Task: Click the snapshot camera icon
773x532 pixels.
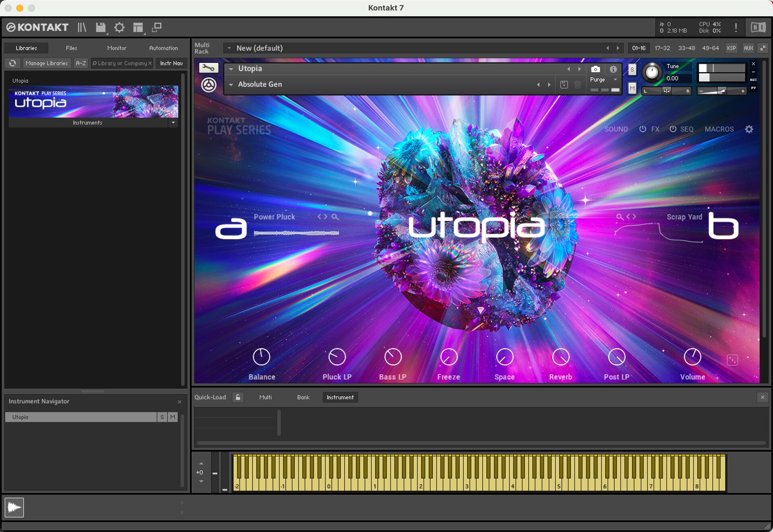Action: point(595,69)
